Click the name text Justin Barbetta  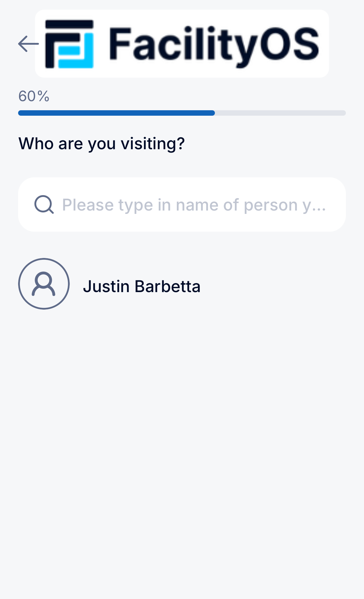[x=141, y=286]
